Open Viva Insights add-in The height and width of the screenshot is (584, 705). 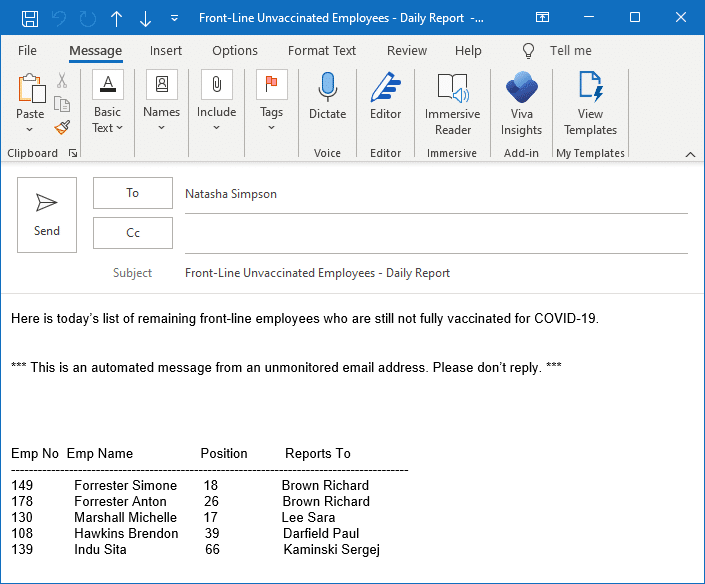pos(521,105)
